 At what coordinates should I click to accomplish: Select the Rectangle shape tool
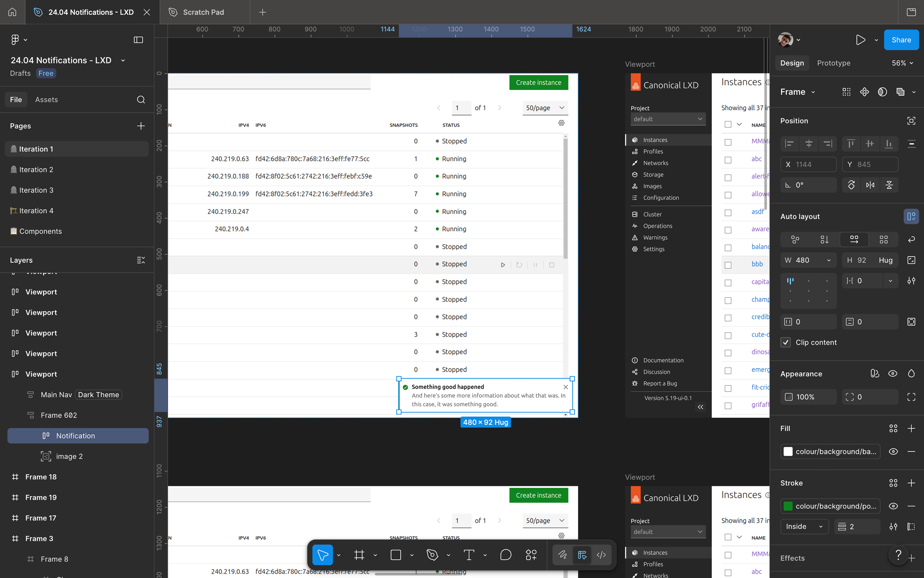pos(396,555)
